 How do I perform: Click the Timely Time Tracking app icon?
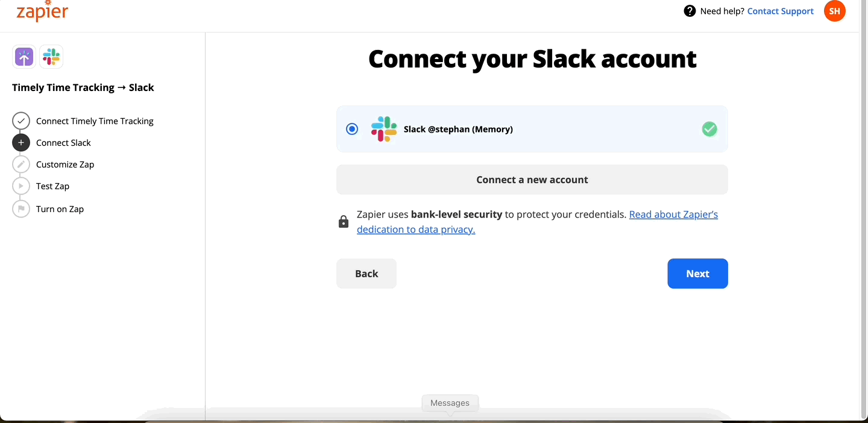pyautogui.click(x=23, y=56)
